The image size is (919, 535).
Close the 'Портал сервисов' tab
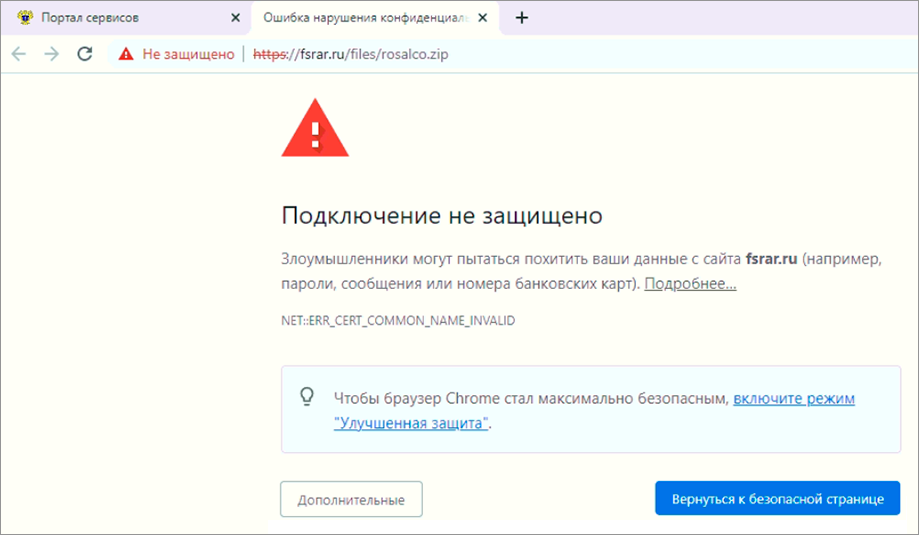point(235,18)
